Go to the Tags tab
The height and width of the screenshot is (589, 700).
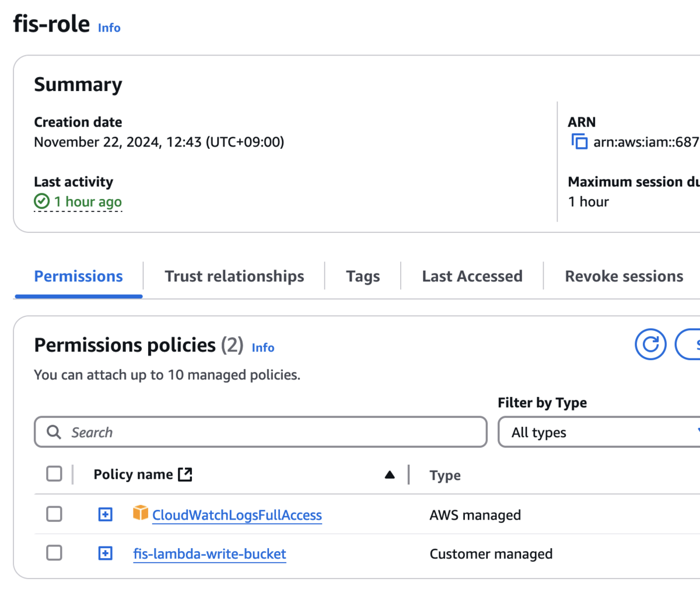tap(363, 276)
